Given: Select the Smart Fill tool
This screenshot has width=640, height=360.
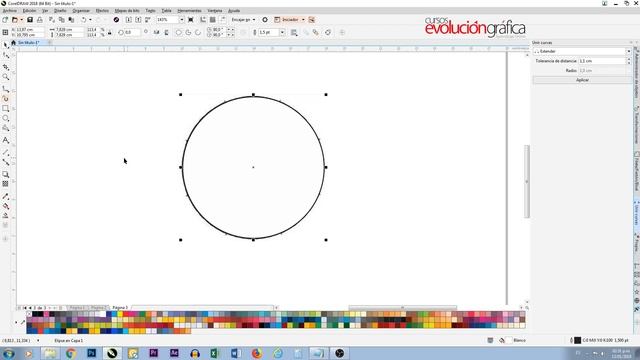Looking at the screenshot, I should coord(6,216).
